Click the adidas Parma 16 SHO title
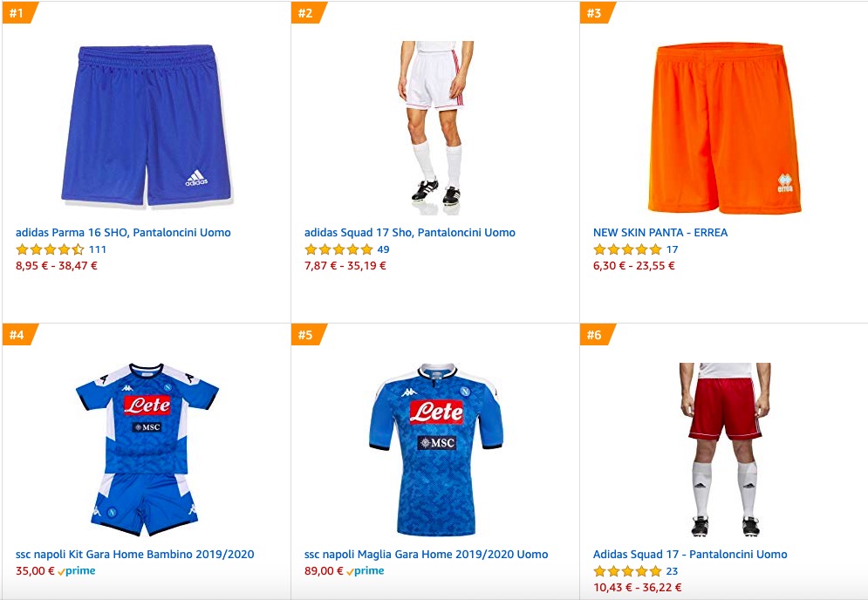 123,233
